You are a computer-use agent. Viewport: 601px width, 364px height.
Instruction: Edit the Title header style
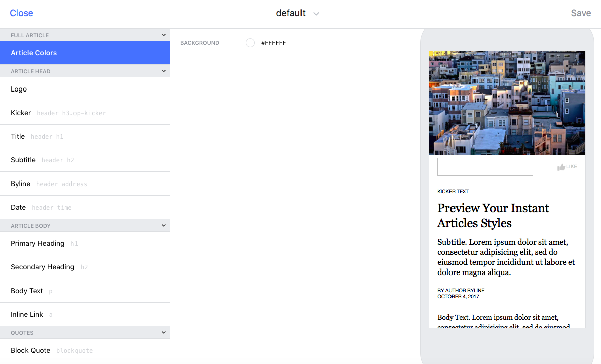pyautogui.click(x=85, y=136)
